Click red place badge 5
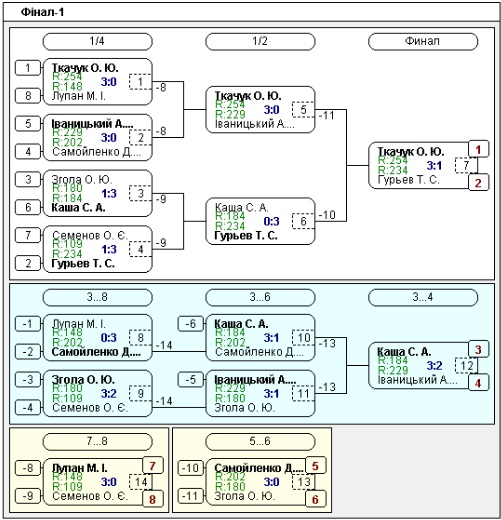This screenshot has width=501, height=520. (x=315, y=466)
